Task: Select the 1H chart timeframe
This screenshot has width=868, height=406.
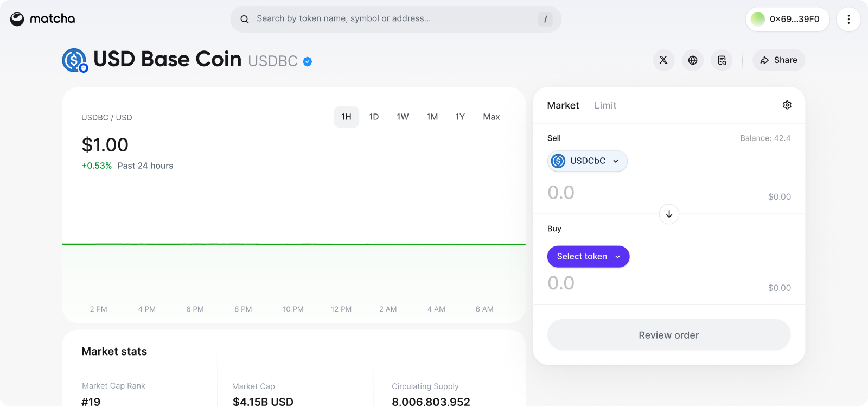Action: [346, 117]
